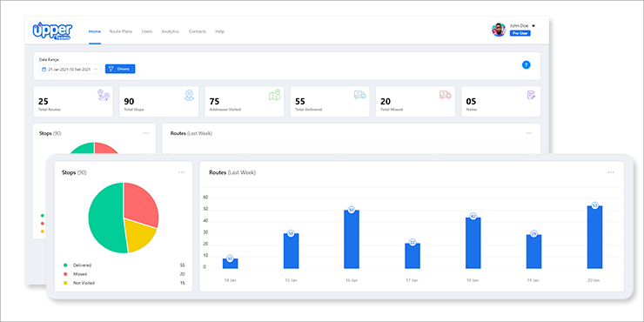Switch to the Analytics tab
The image size is (644, 322).
click(x=170, y=31)
